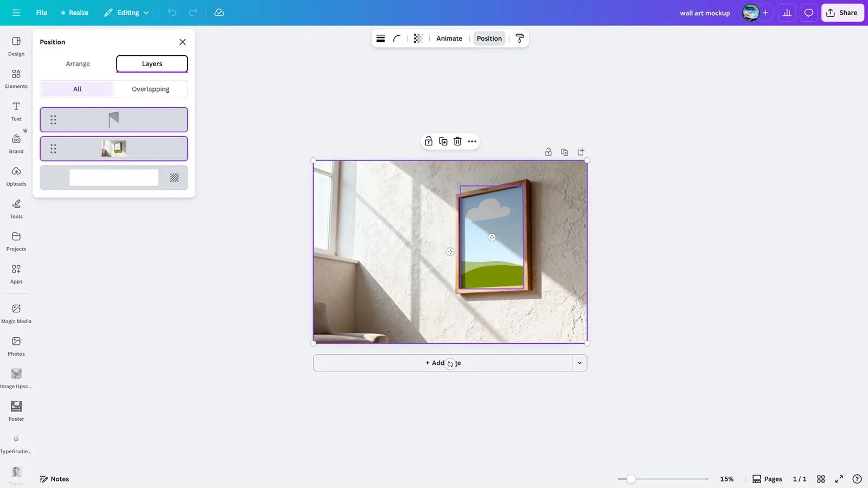Open the Magic Media app
The height and width of the screenshot is (488, 868).
pos(16,313)
